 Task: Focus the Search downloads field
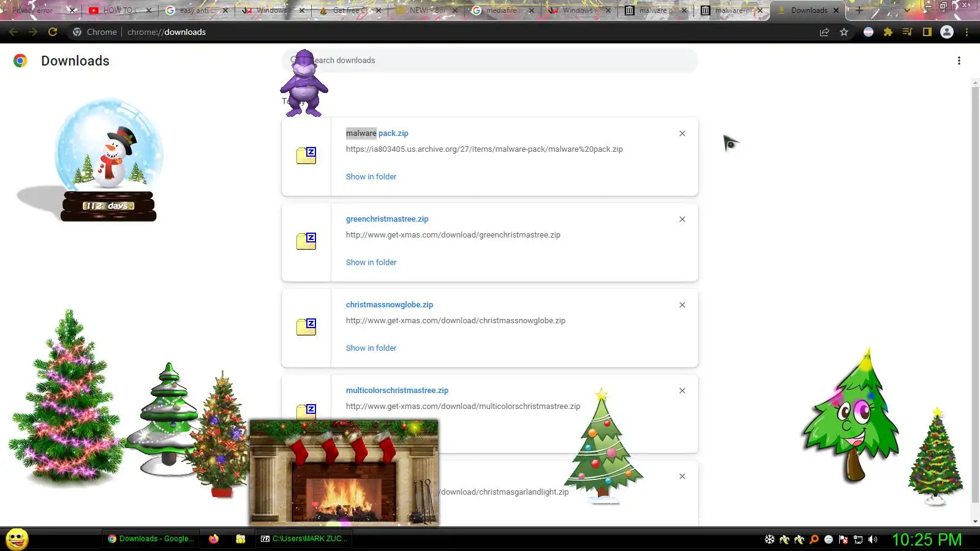coord(490,61)
